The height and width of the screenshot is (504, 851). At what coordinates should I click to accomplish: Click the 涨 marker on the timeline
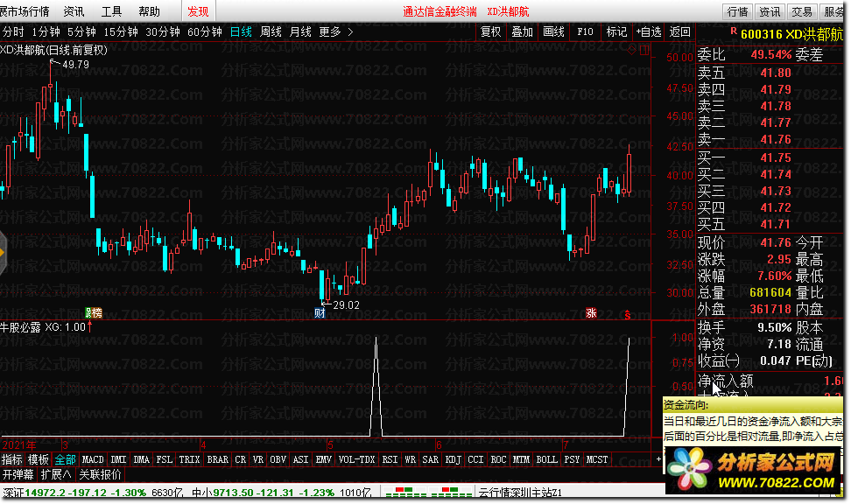591,313
